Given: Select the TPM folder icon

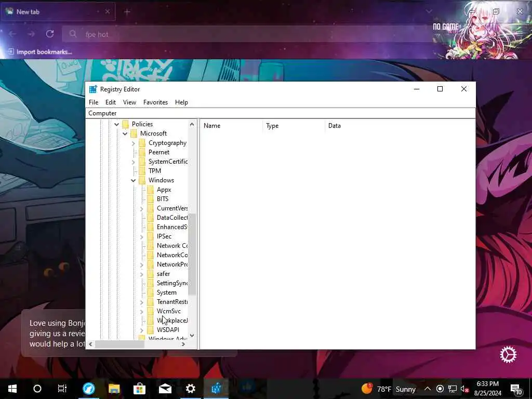Looking at the screenshot, I should click(142, 170).
